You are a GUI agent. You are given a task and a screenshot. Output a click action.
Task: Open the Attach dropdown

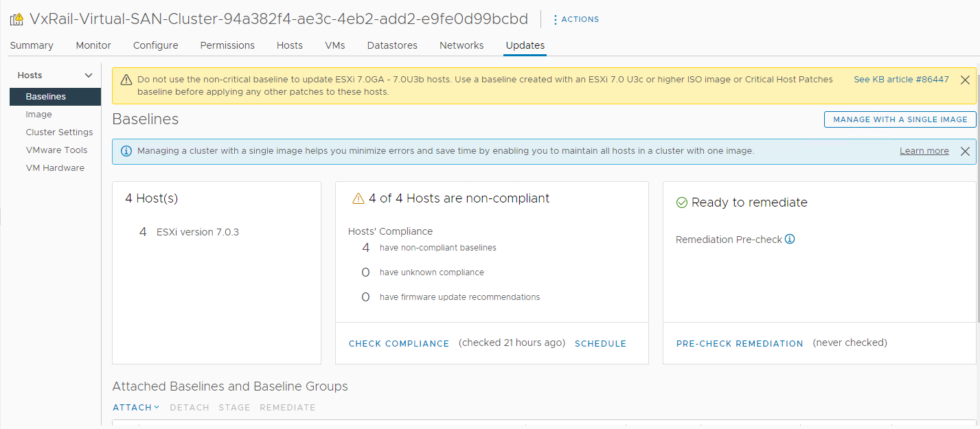tap(136, 408)
